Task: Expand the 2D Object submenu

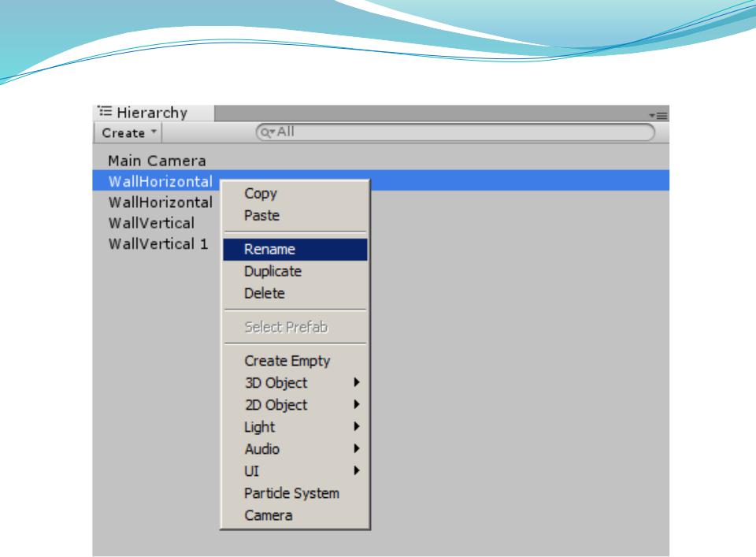Action: pos(295,405)
